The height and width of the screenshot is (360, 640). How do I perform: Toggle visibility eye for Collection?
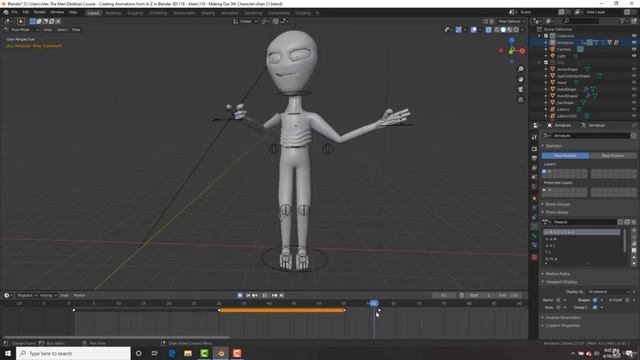point(634,36)
